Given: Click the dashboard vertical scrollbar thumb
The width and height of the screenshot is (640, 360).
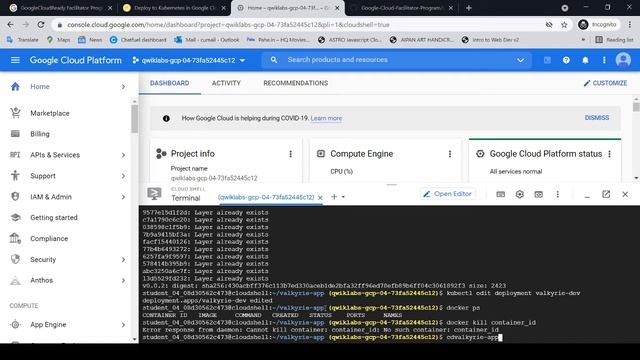Looking at the screenshot, I should click(x=636, y=107).
